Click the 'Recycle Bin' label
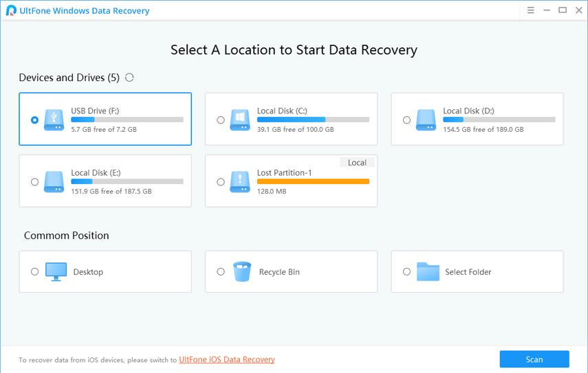 279,272
